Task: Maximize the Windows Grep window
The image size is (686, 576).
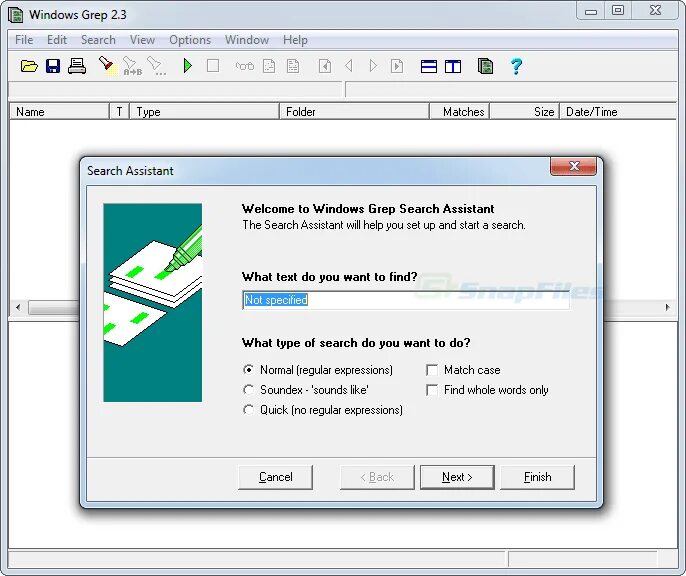Action: (618, 11)
